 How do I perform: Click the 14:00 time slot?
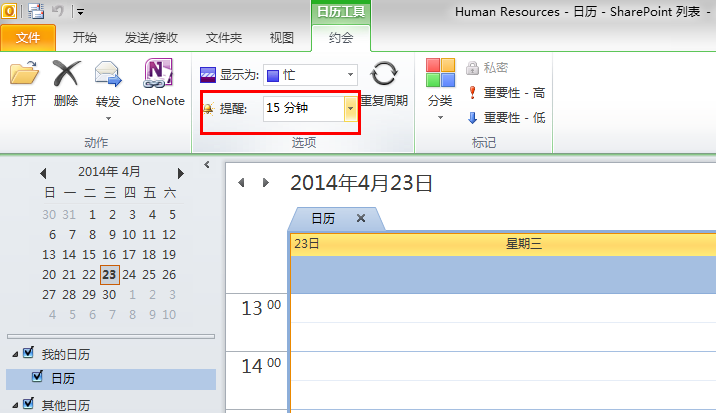click(x=502, y=365)
